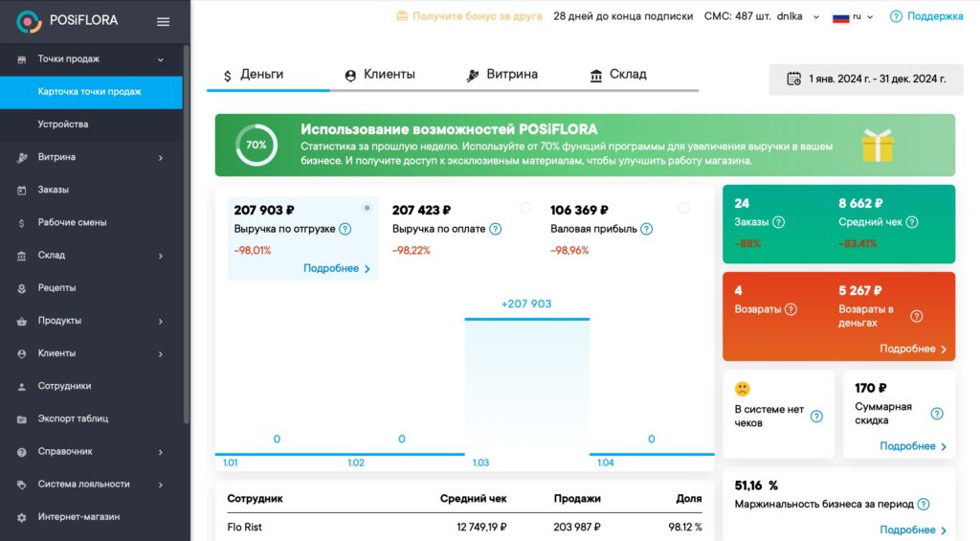The height and width of the screenshot is (541, 980).
Task: Click the Система лояльности tags icon
Action: (x=22, y=485)
